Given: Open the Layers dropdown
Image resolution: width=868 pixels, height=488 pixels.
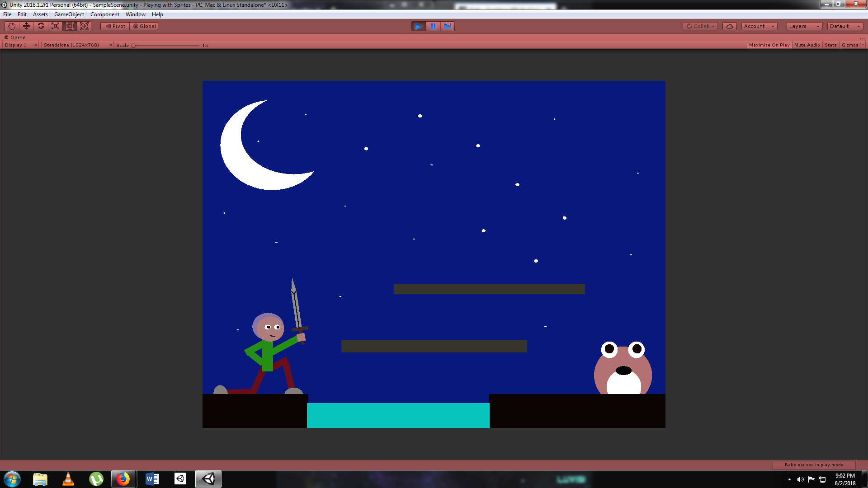Looking at the screenshot, I should tap(804, 26).
